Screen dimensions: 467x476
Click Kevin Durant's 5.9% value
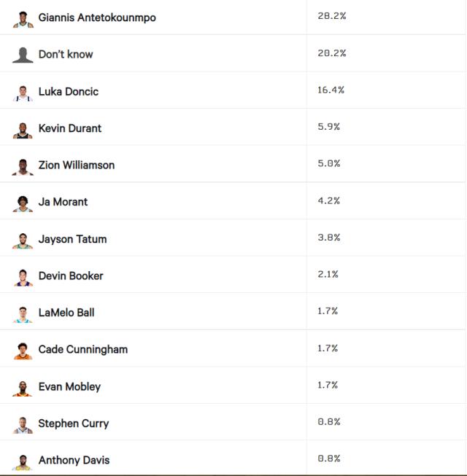[328, 127]
